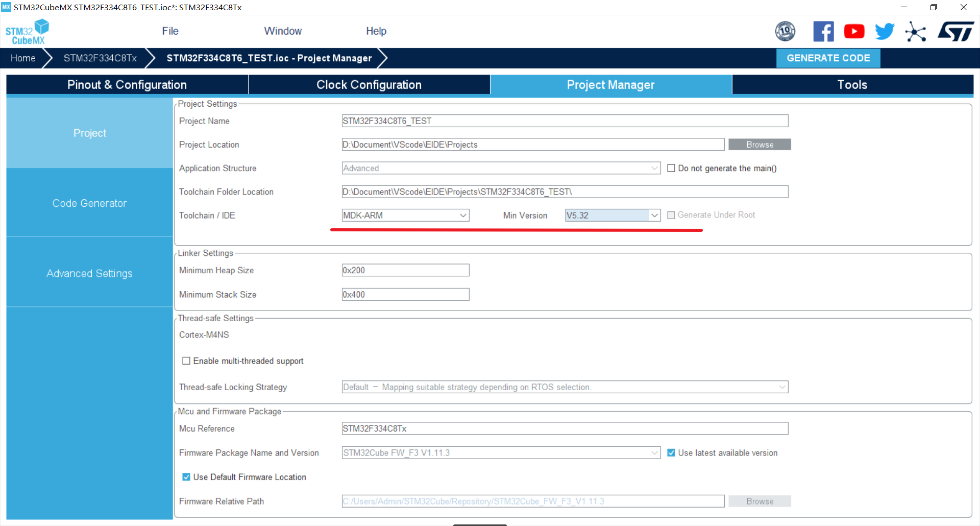Click the Project Location text field

[533, 145]
